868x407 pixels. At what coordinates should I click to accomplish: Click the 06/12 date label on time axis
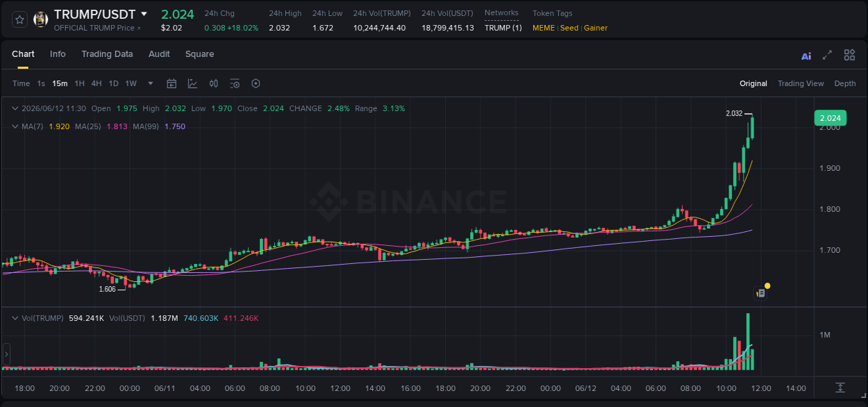586,388
